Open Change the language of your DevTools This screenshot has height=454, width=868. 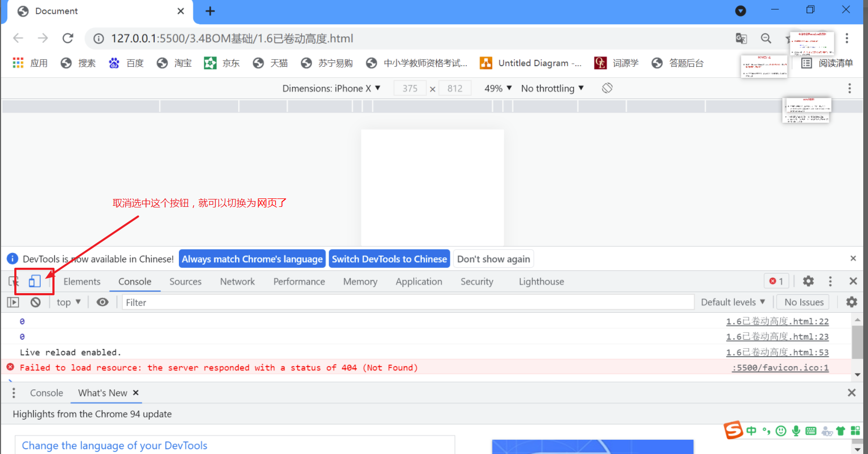pyautogui.click(x=114, y=446)
